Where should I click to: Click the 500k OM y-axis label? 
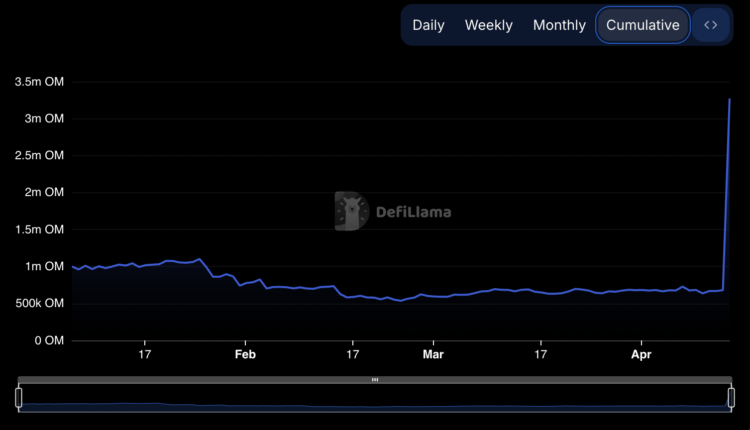pos(40,303)
